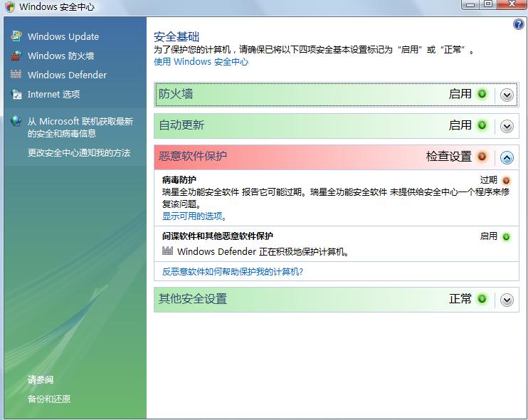Click green status light on 防火墙 row
Screen dimensions: 528x420
(482, 94)
